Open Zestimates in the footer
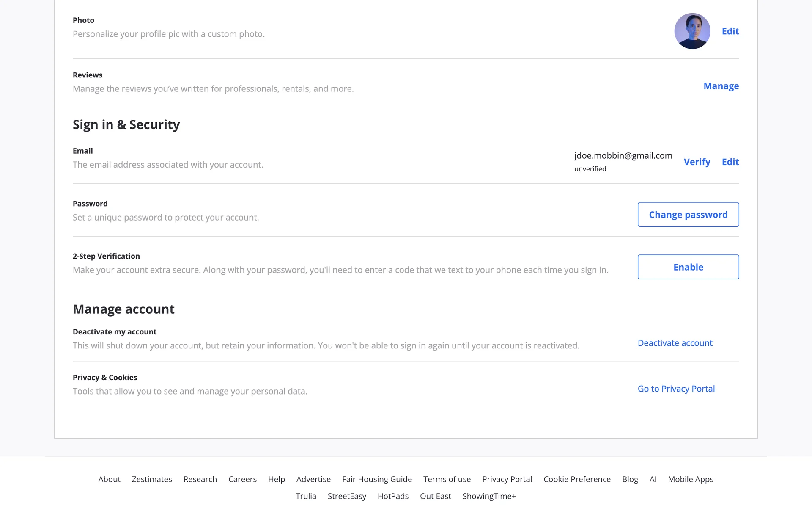812x508 pixels. [152, 479]
